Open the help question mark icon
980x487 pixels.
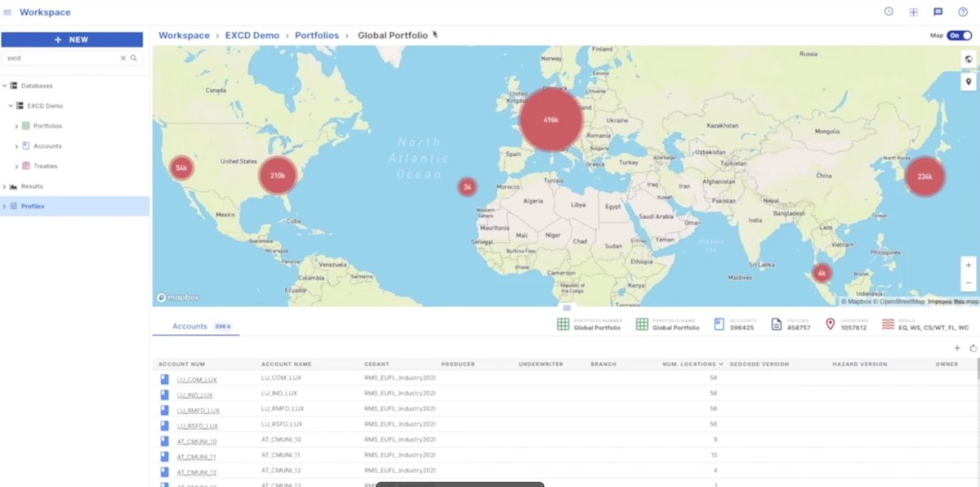[962, 11]
